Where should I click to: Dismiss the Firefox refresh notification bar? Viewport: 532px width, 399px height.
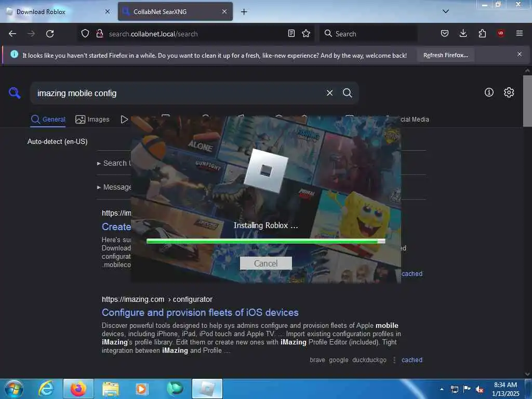[x=520, y=54]
